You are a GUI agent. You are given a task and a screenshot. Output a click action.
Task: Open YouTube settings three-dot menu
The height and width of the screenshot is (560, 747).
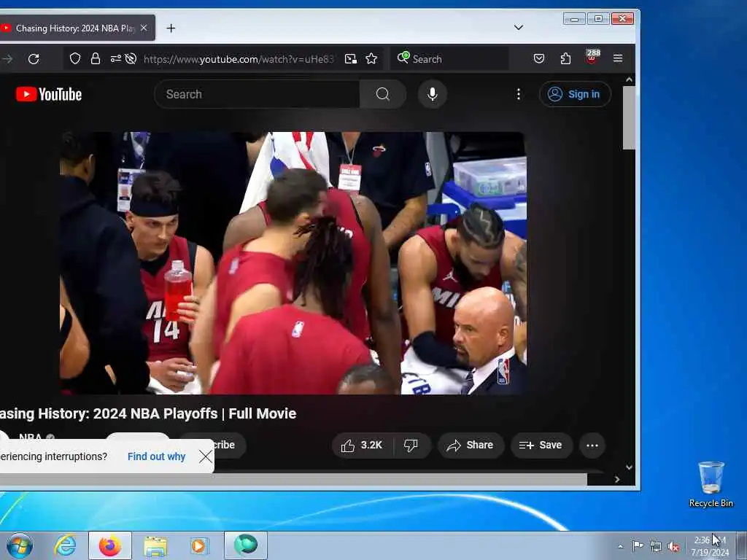pyautogui.click(x=519, y=94)
